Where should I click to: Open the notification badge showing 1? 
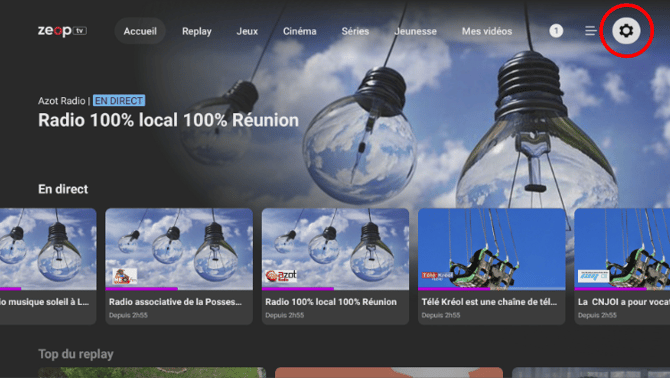tap(556, 31)
